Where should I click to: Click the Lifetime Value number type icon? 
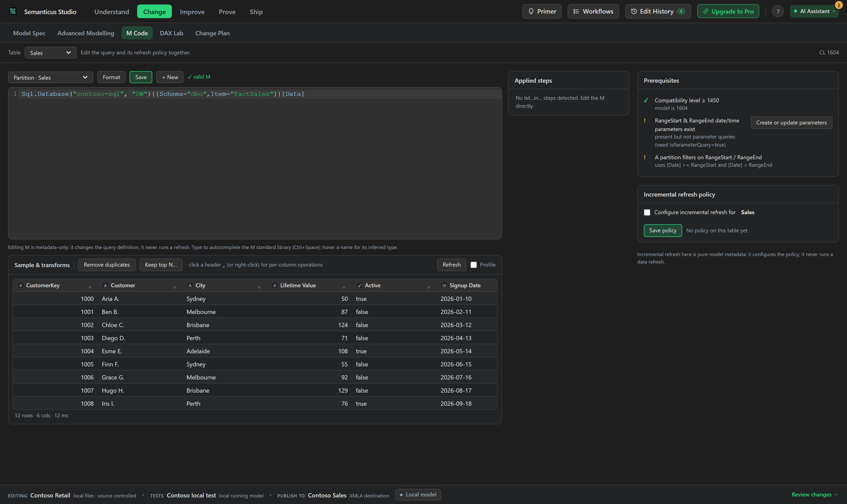coord(275,285)
